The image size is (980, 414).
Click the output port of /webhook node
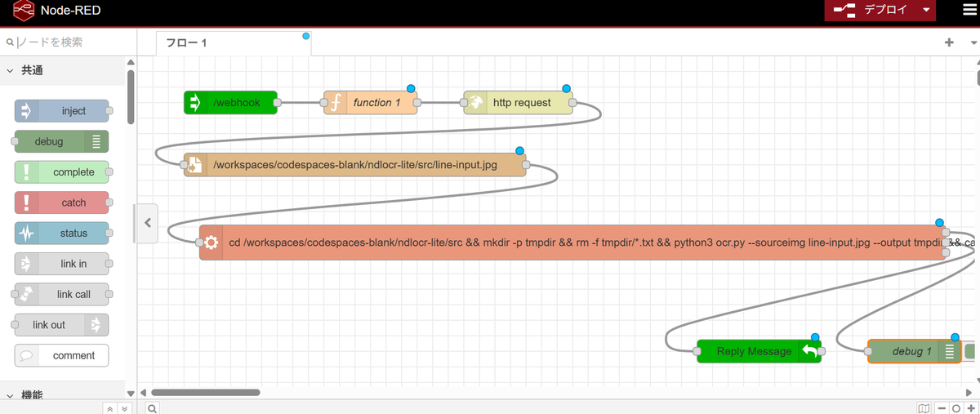[x=277, y=103]
